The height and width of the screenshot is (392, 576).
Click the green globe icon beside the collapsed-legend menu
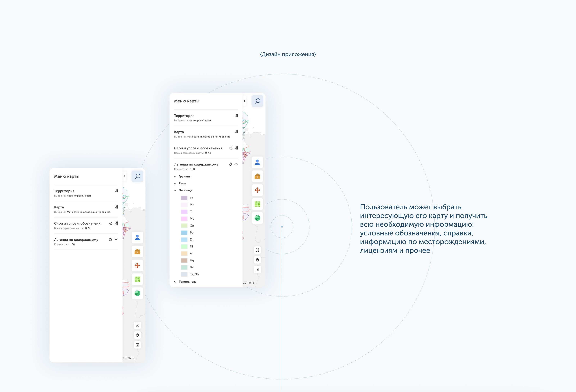click(x=137, y=293)
